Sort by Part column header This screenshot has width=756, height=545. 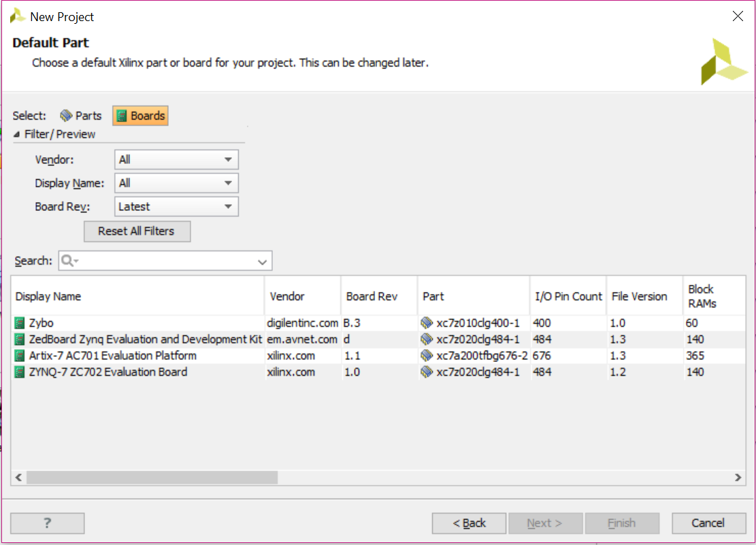point(474,296)
